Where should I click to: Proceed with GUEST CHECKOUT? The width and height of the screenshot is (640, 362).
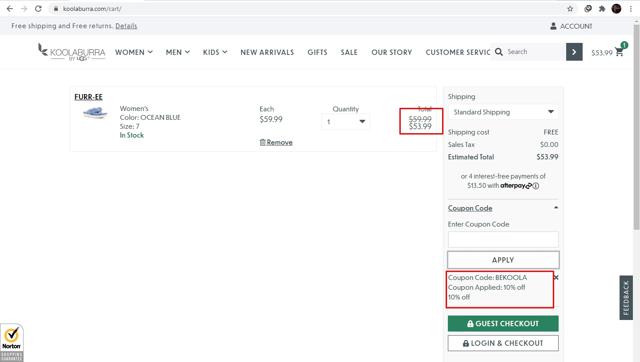click(x=503, y=324)
